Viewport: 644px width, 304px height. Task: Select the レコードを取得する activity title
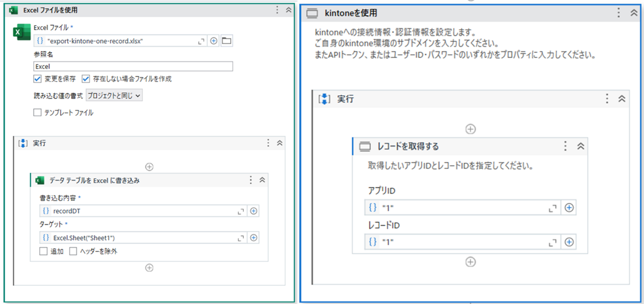408,147
